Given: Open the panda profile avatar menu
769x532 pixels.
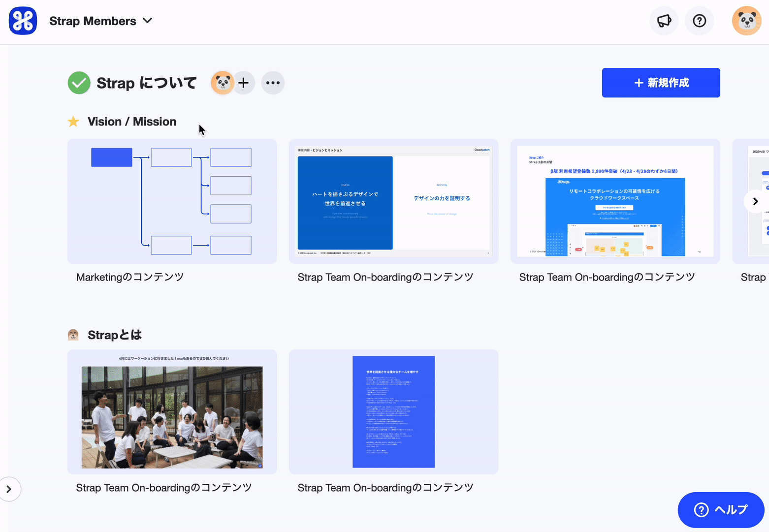Looking at the screenshot, I should [746, 21].
